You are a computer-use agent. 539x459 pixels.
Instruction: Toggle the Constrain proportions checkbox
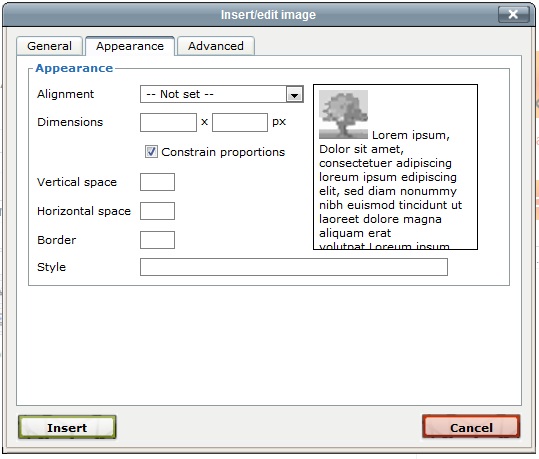click(151, 151)
